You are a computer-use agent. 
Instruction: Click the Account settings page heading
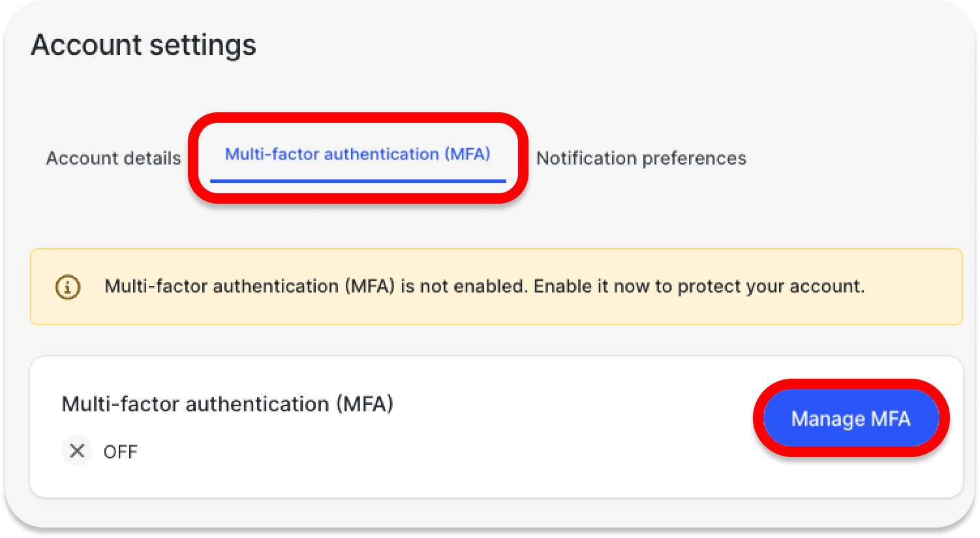point(144,45)
